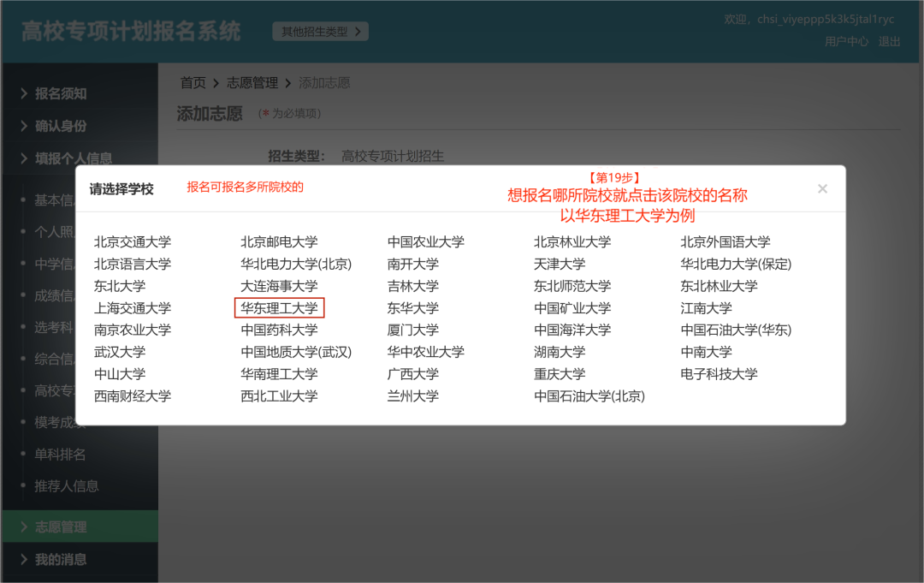Select 推荐人信息 under personal info
The width and height of the screenshot is (924, 583).
[x=68, y=485]
